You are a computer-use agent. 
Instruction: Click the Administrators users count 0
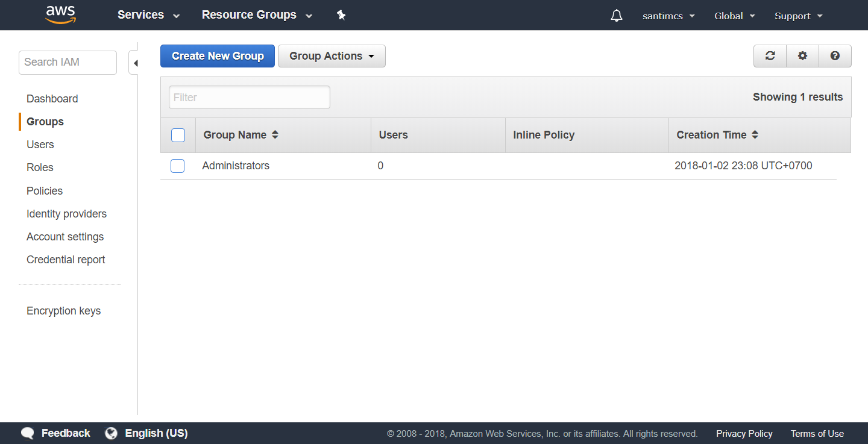pos(380,166)
